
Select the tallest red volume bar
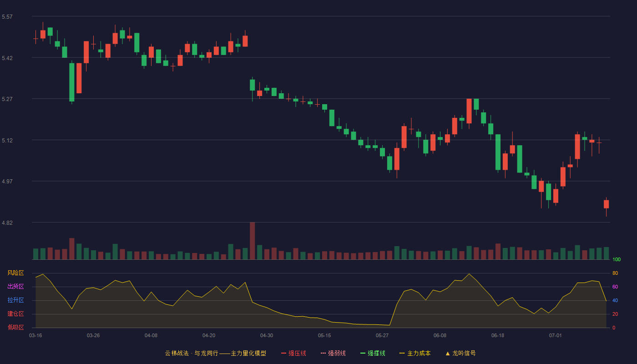[253, 241]
